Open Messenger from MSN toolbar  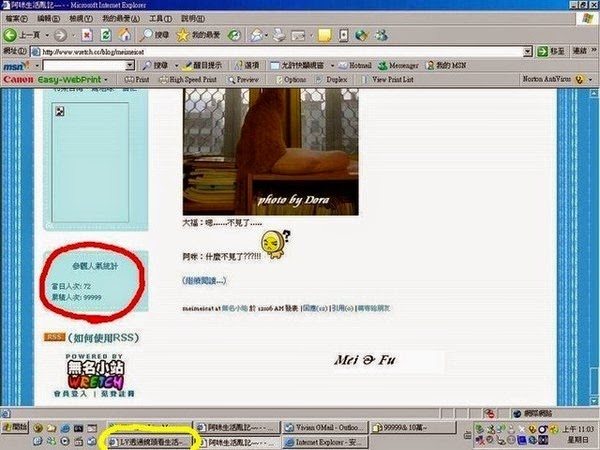pos(398,65)
